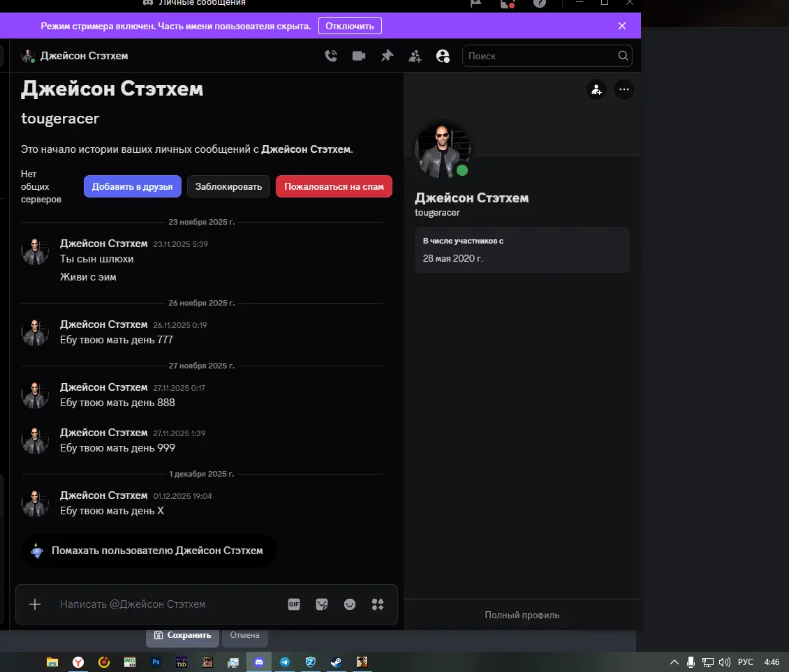Click the Добавить в друзья button
This screenshot has width=789, height=672.
pyautogui.click(x=133, y=186)
